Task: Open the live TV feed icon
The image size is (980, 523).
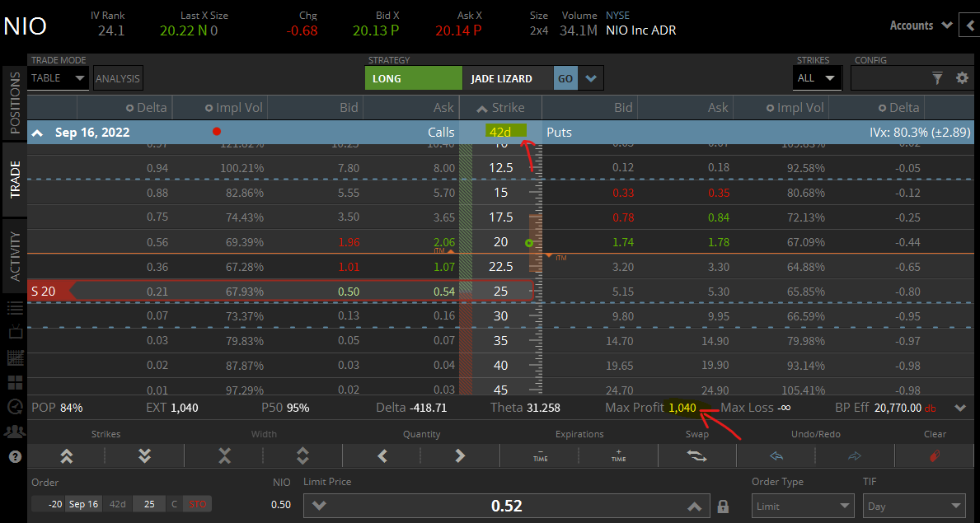Action: (16, 332)
